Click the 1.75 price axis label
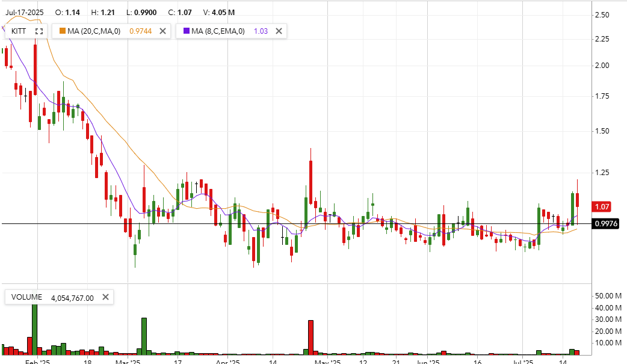Screen dimensions: 627x364 (x=602, y=96)
